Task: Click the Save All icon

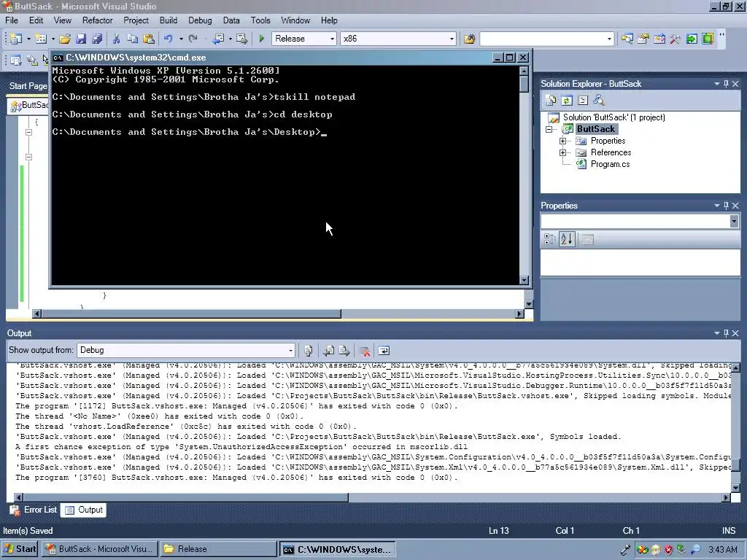Action: (x=97, y=39)
